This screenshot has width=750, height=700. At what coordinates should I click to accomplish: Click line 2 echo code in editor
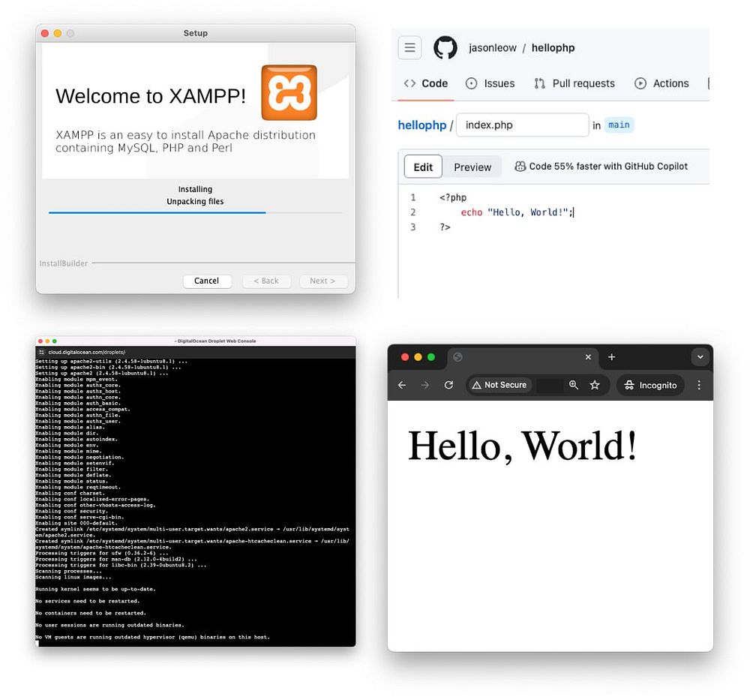pyautogui.click(x=517, y=212)
